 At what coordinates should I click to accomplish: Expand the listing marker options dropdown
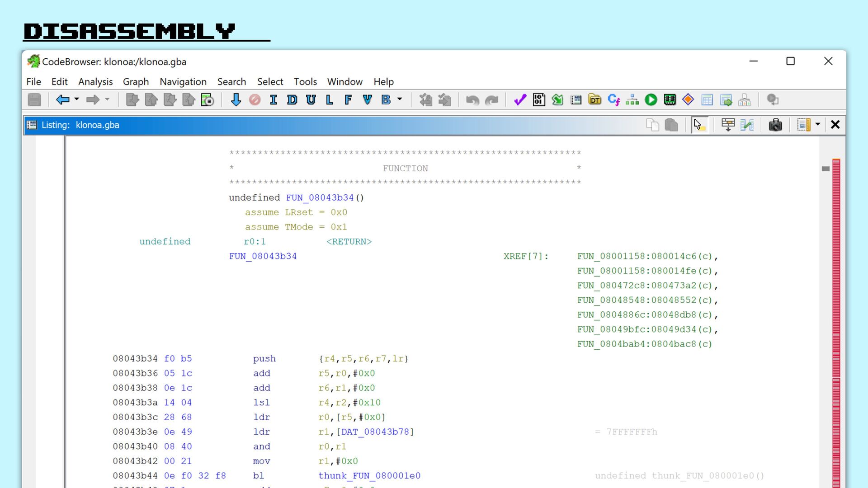coord(817,125)
